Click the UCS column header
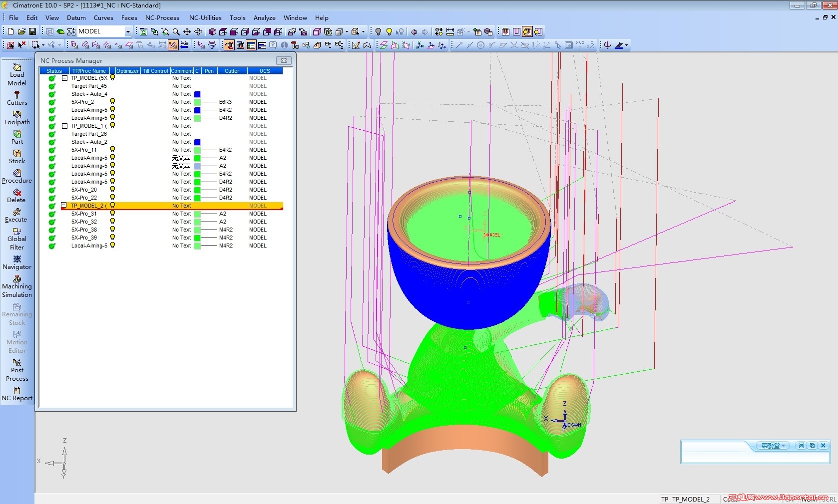Viewport: 838px width, 504px height. [265, 71]
